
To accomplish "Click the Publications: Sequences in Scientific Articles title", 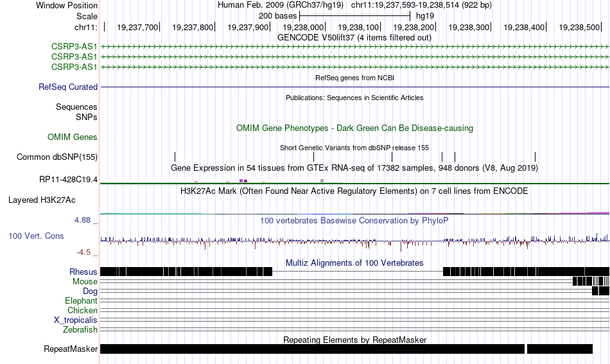I will [354, 98].
